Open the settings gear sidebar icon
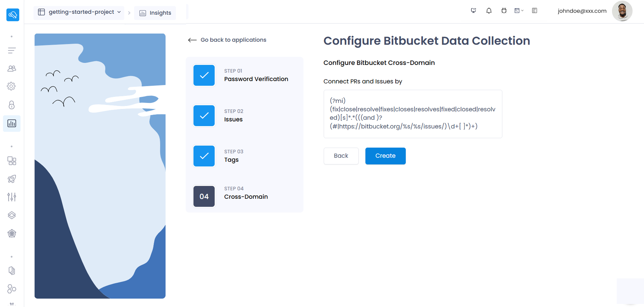644x307 pixels. 11,86
